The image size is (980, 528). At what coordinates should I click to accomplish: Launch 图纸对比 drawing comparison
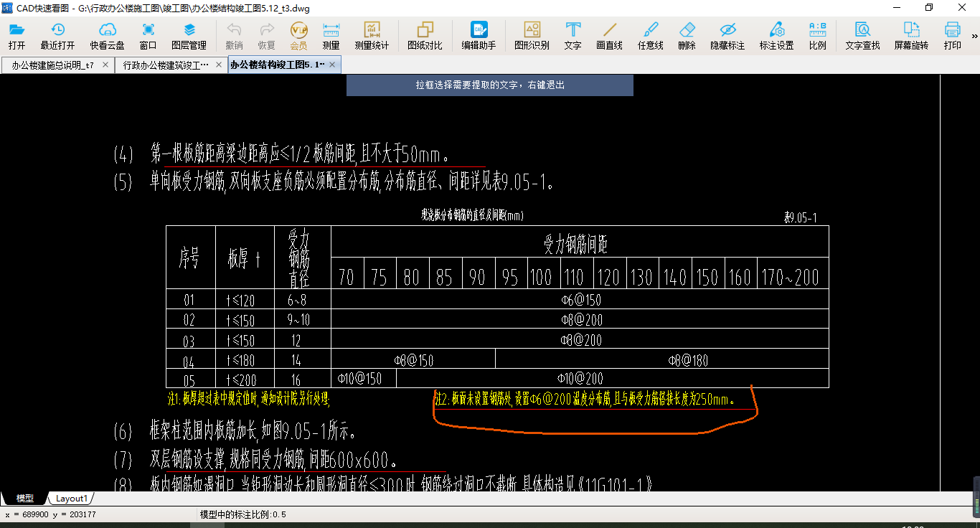425,36
